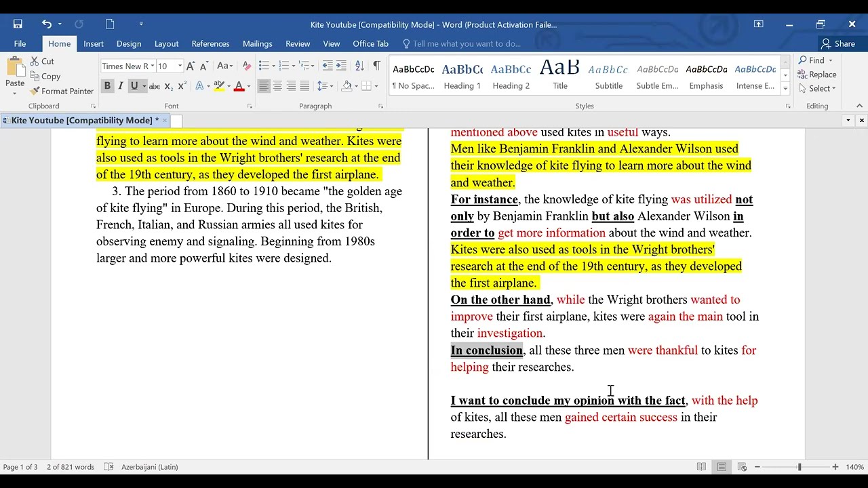This screenshot has height=488, width=868.
Task: Apply superscript formatting
Action: tap(182, 86)
